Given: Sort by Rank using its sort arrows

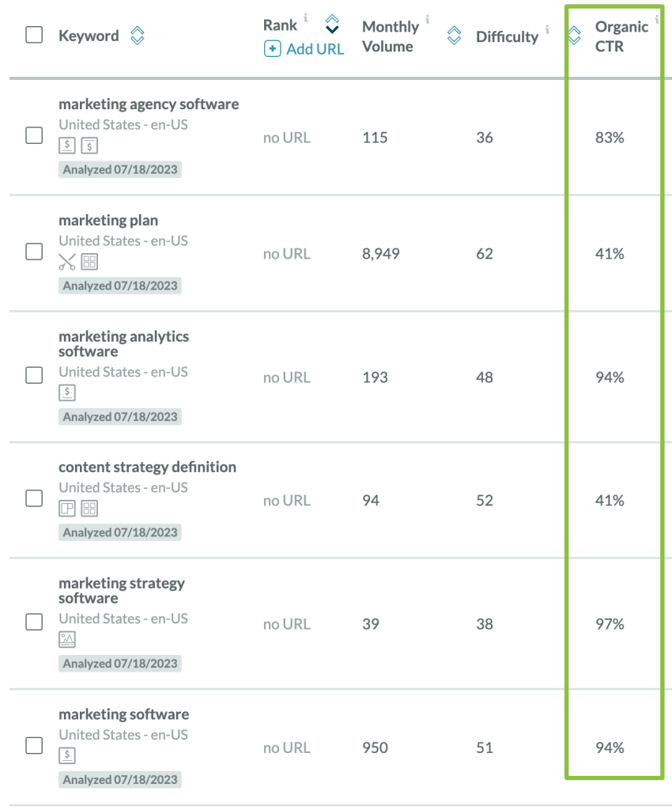Looking at the screenshot, I should (332, 25).
